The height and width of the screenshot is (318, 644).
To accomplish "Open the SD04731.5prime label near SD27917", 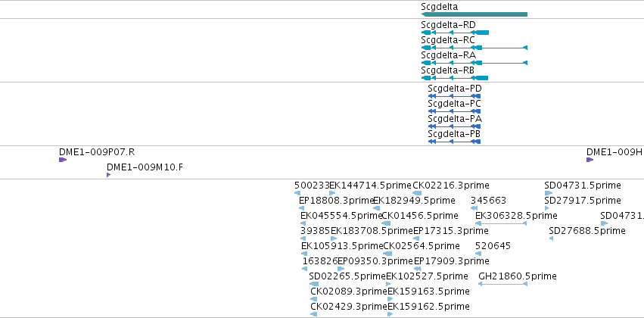I will pos(583,185).
